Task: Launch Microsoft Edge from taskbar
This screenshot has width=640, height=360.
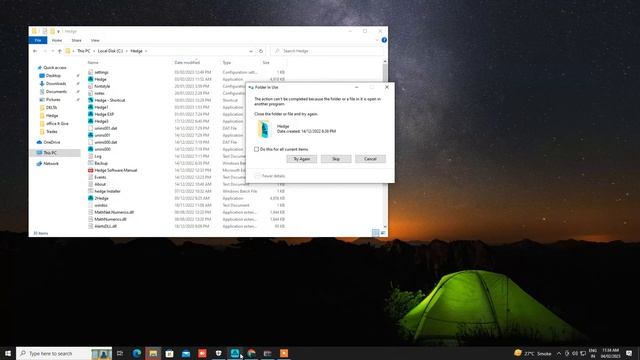Action: pyautogui.click(x=137, y=353)
